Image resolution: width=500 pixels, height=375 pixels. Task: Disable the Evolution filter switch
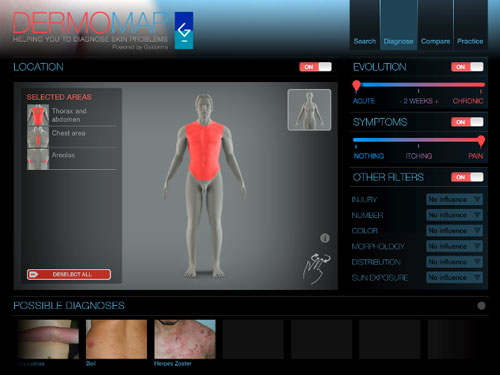467,67
